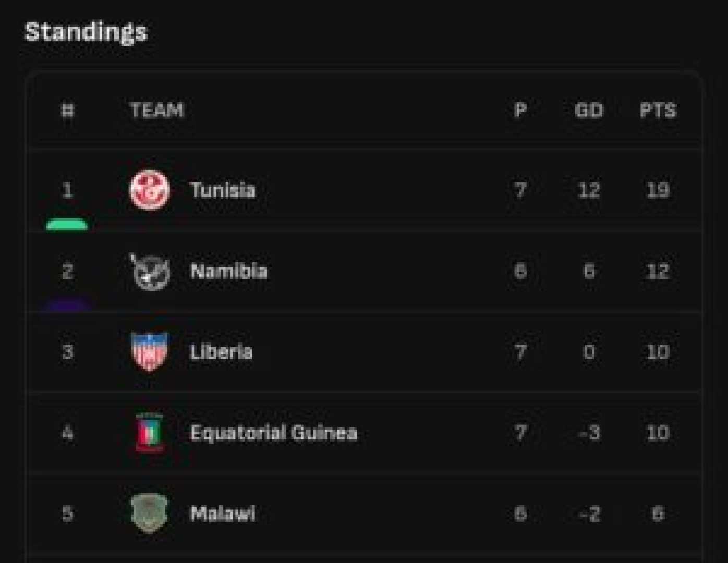Click the # rank column header
Image resolution: width=728 pixels, height=563 pixels.
pos(68,111)
